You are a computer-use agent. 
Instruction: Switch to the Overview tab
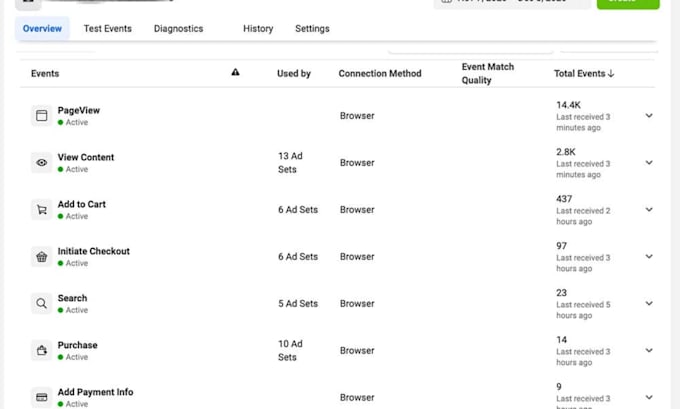(42, 29)
